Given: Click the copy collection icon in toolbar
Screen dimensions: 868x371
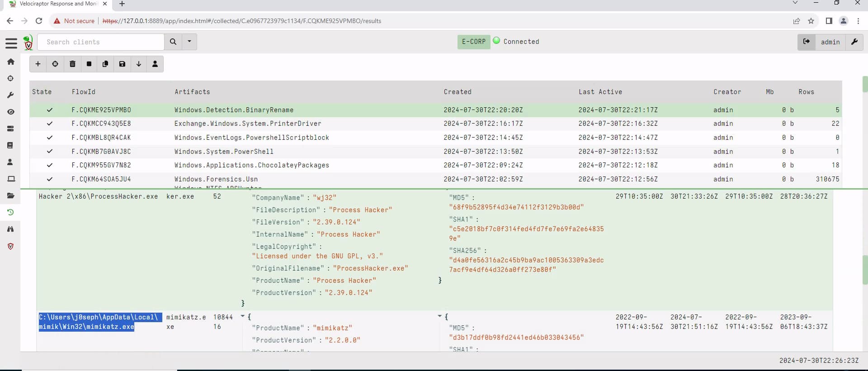Looking at the screenshot, I should click(x=105, y=64).
